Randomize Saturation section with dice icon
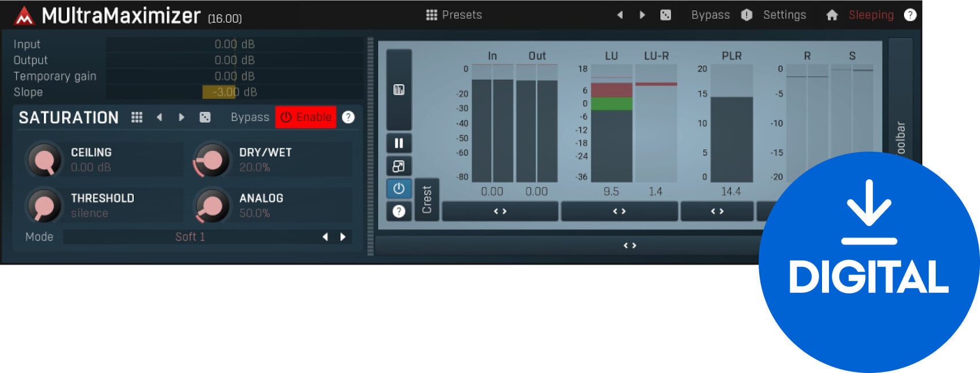This screenshot has height=373, width=980. pyautogui.click(x=205, y=117)
